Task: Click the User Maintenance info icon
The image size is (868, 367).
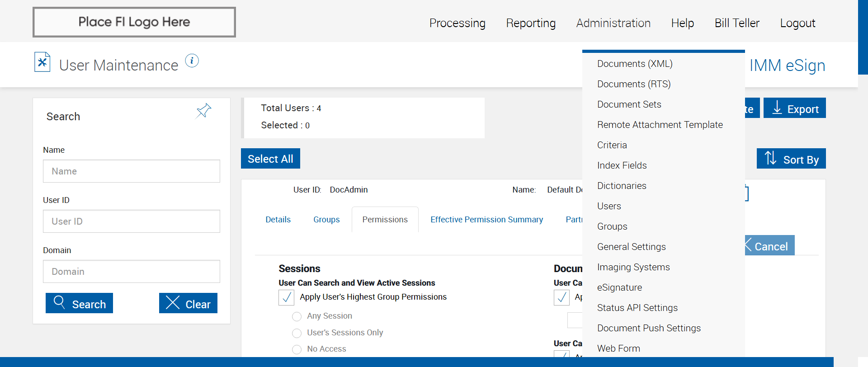Action: (192, 61)
